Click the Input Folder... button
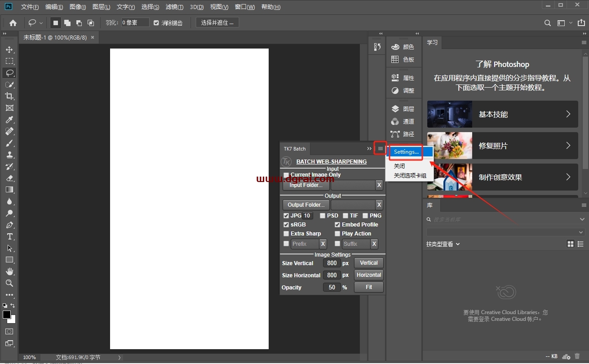Viewport: 589px width, 364px height. click(306, 185)
